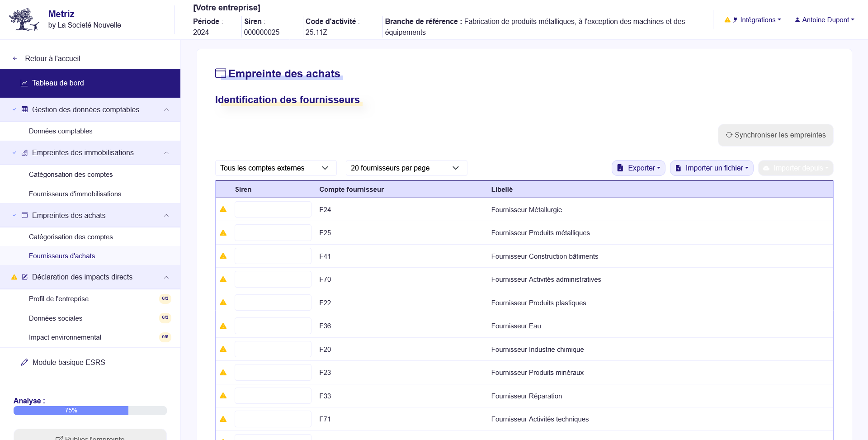868x440 pixels.
Task: Collapse the Gestion des données comptables section
Action: [x=166, y=109]
